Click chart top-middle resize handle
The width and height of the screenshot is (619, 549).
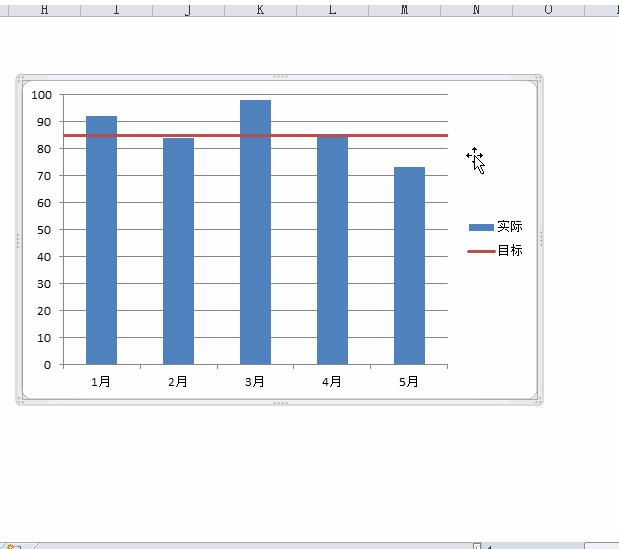click(280, 76)
